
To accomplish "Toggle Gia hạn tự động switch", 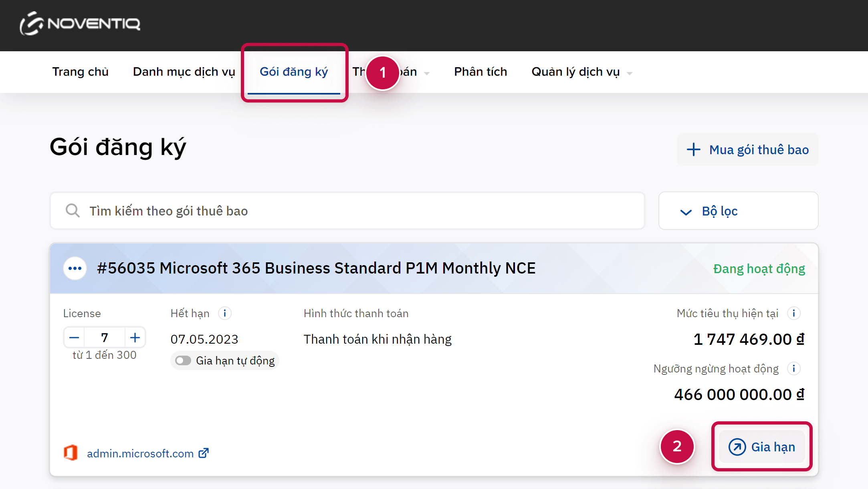I will [183, 360].
